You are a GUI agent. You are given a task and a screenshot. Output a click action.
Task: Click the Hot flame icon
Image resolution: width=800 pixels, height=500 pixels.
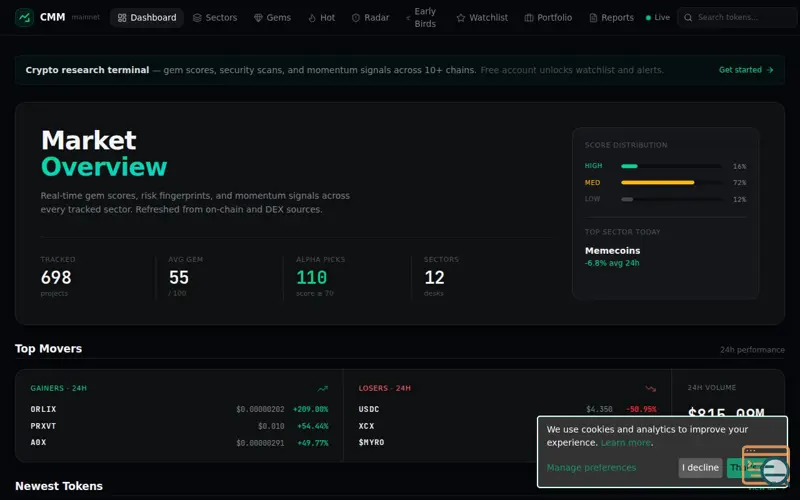pos(312,18)
